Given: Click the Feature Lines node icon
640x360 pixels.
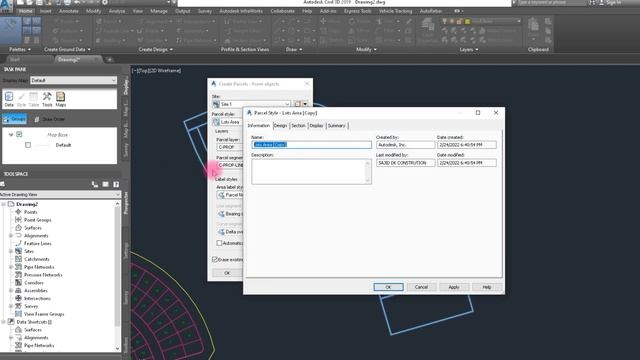Looking at the screenshot, I should pos(18,243).
